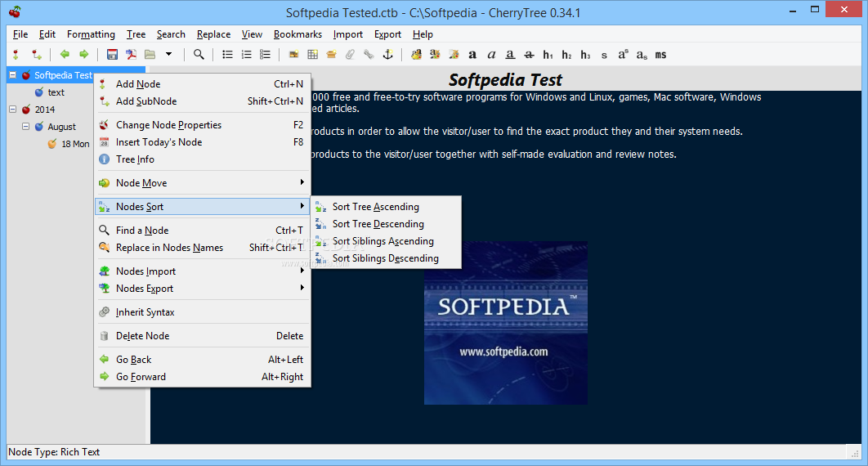
Task: Click the Softpedia logo image in document
Action: point(505,323)
